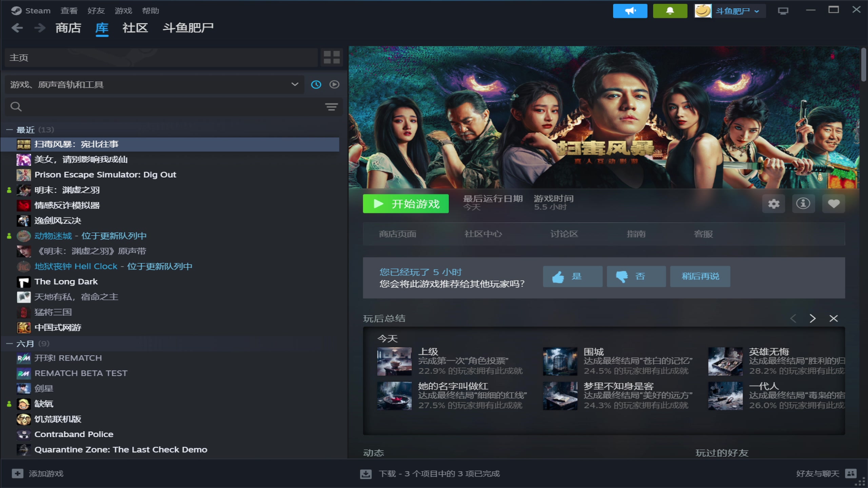
Task: Click the 中国式网游 game icon
Action: 24,327
